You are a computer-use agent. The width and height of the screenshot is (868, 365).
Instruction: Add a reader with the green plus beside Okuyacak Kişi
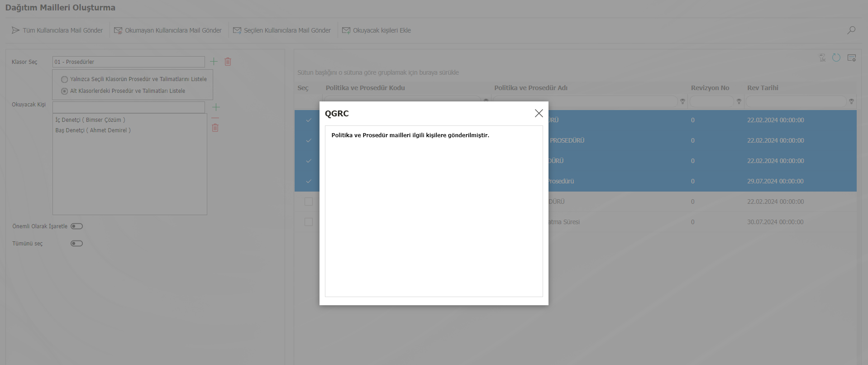pyautogui.click(x=216, y=107)
